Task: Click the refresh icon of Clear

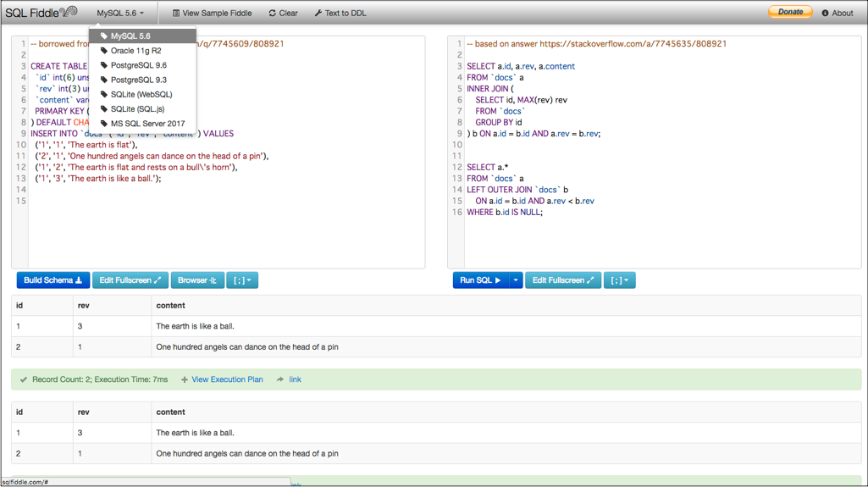Action: click(272, 13)
